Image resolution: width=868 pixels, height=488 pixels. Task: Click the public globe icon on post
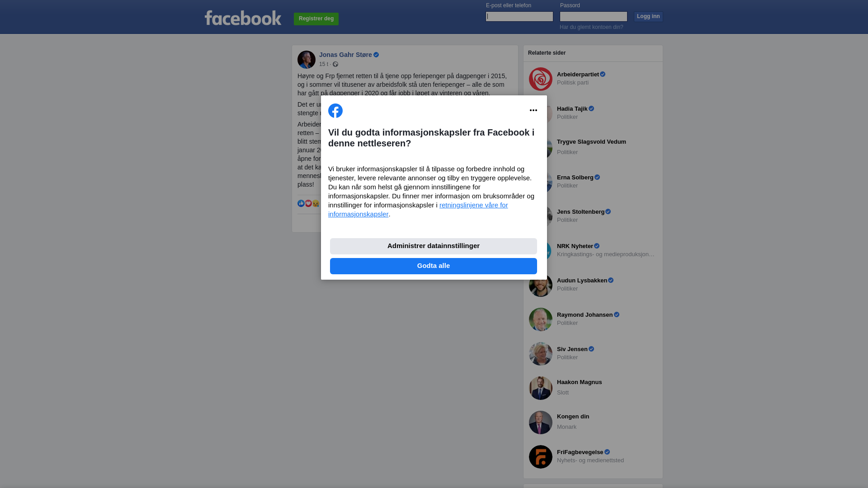click(335, 64)
